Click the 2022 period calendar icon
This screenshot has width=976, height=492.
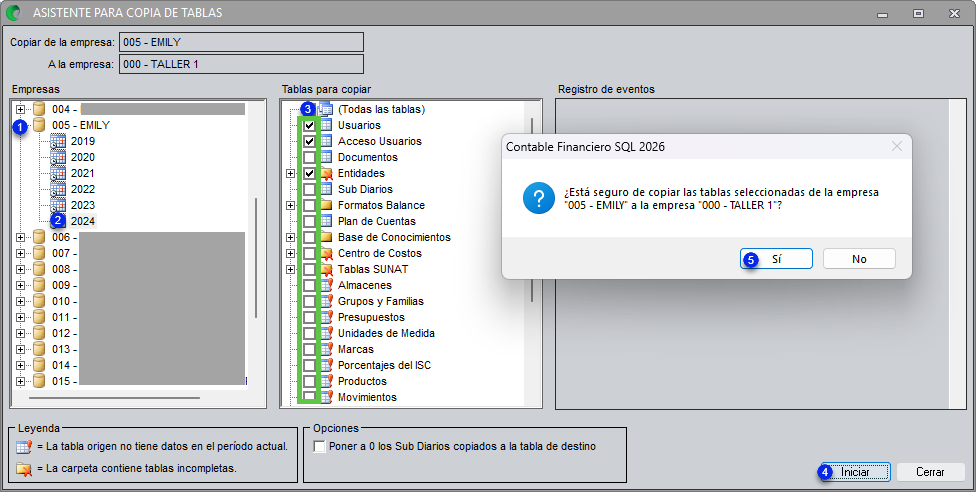(58, 189)
